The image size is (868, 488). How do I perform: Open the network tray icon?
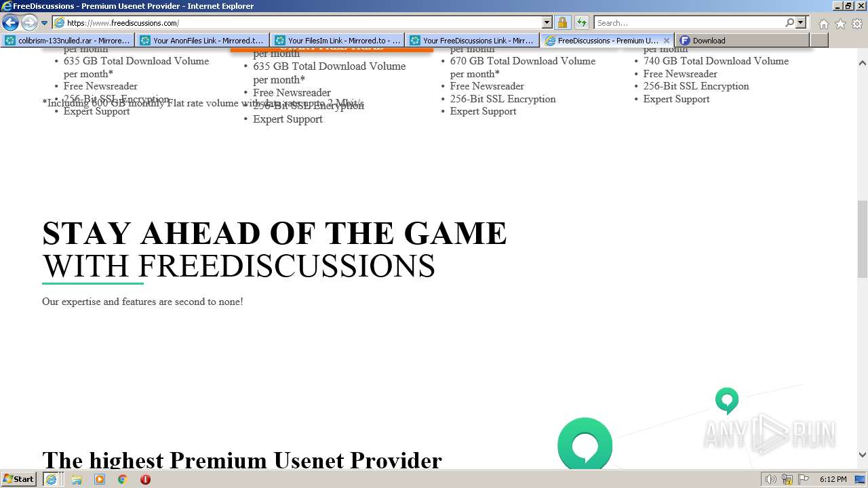point(787,479)
